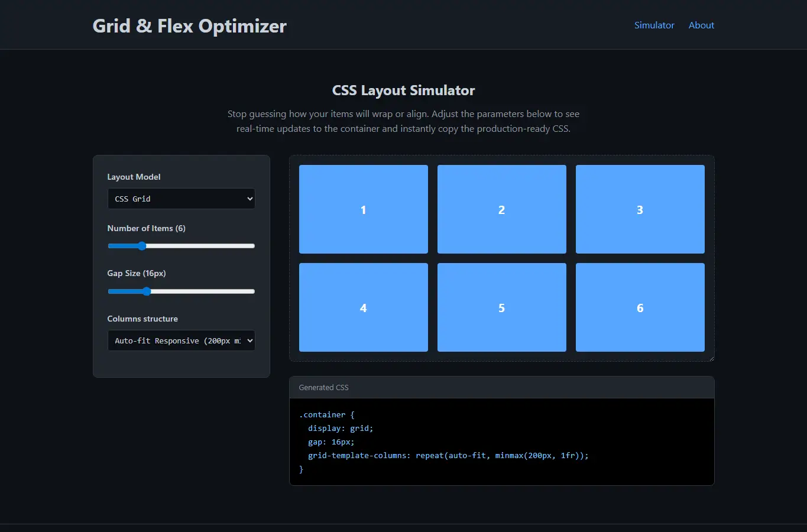Viewport: 807px width, 532px height.
Task: Click grid item 3
Action: point(640,209)
